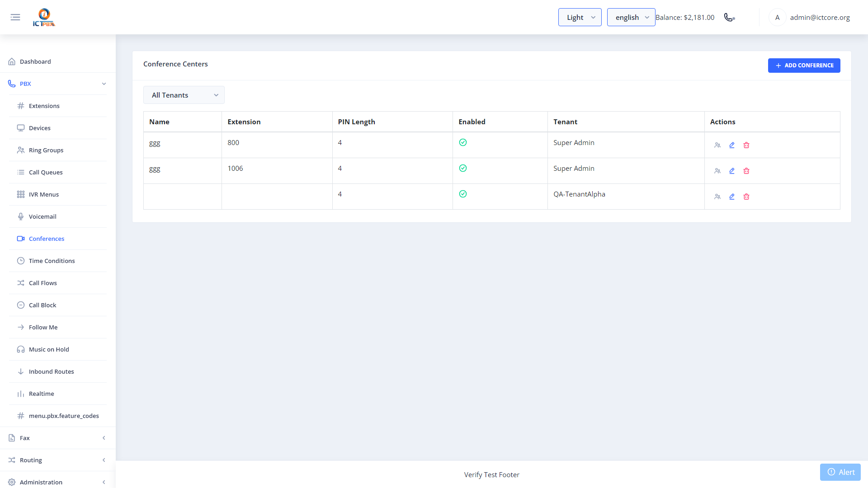Viewport: 868px width, 488px height.
Task: Open Time Conditions page
Action: click(58, 261)
